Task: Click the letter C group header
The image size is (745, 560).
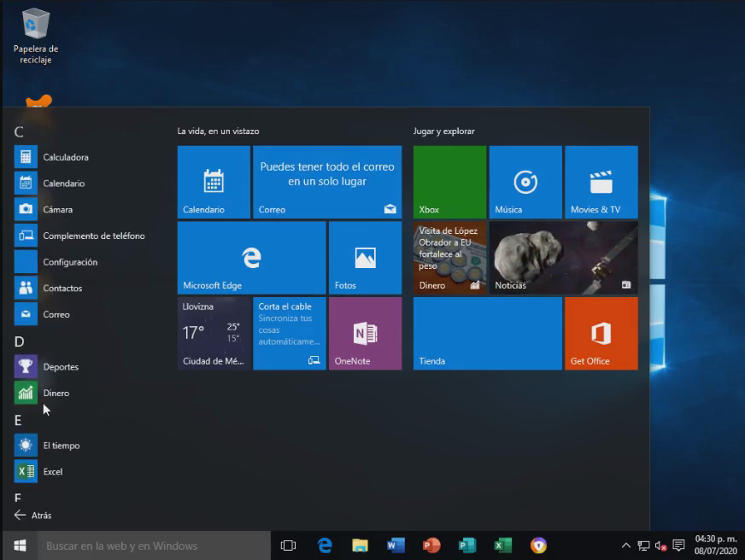Action: coord(19,131)
